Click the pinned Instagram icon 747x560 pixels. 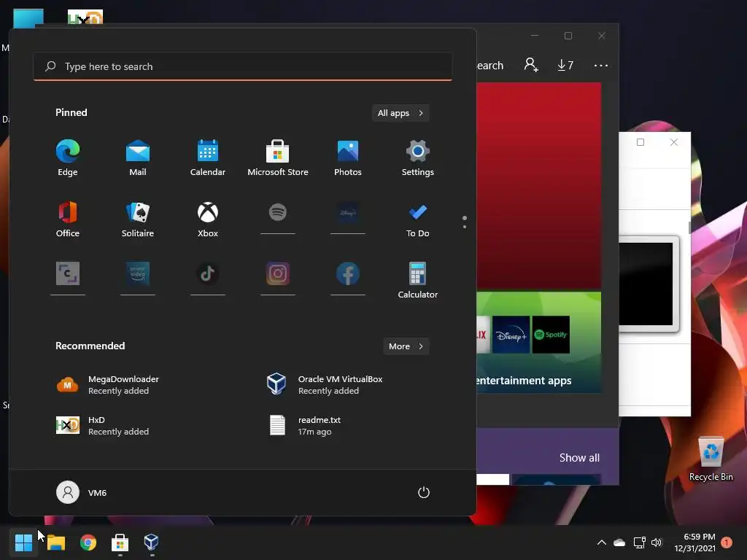pyautogui.click(x=278, y=273)
